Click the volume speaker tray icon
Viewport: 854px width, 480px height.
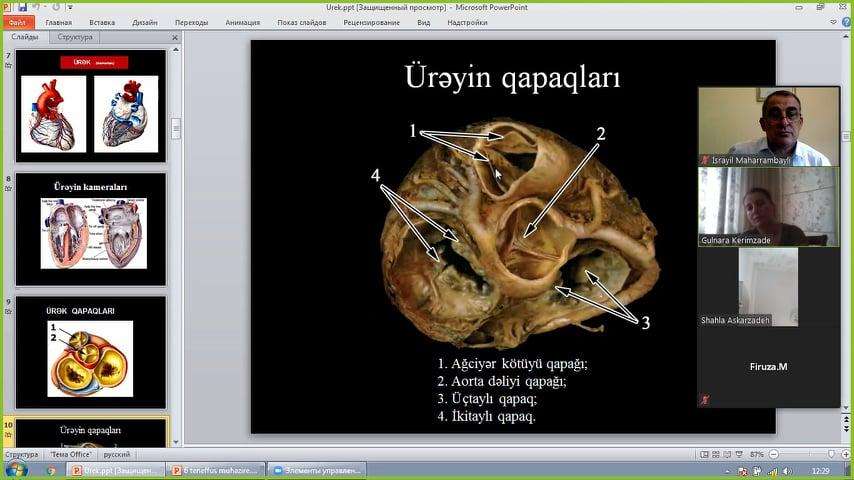click(787, 471)
